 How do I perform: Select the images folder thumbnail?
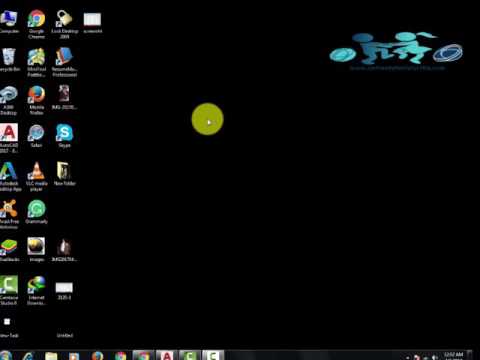click(36, 250)
